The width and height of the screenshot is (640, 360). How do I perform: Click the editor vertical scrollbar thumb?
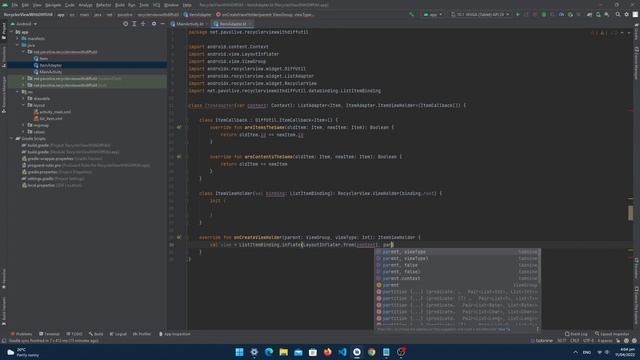[x=631, y=212]
